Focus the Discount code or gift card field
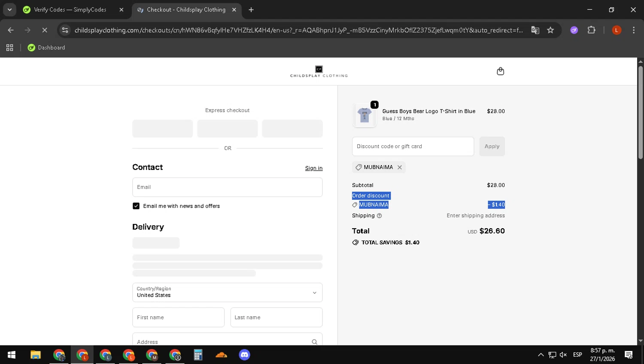 coord(413,147)
